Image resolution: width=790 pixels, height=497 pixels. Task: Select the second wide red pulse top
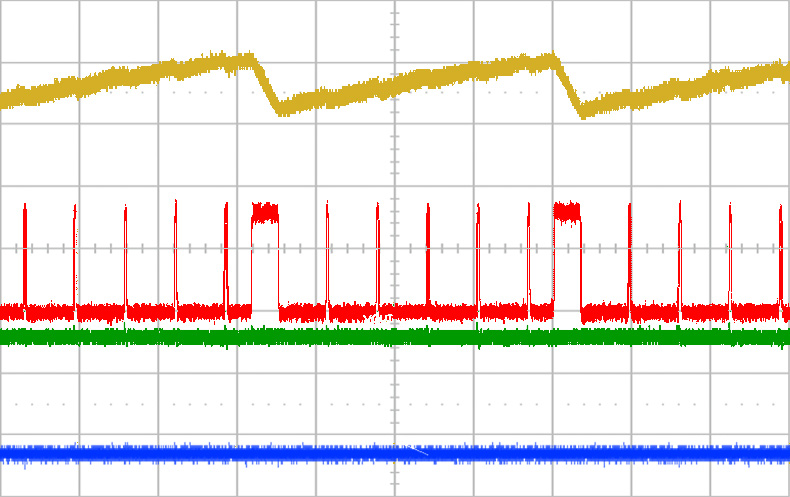point(567,211)
